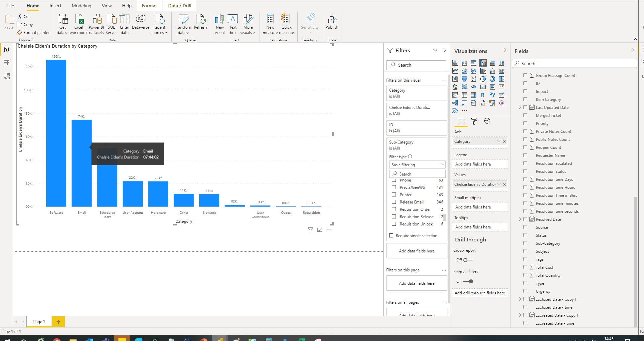This screenshot has width=644, height=341.
Task: Select the pie chart visual
Action: click(x=483, y=79)
